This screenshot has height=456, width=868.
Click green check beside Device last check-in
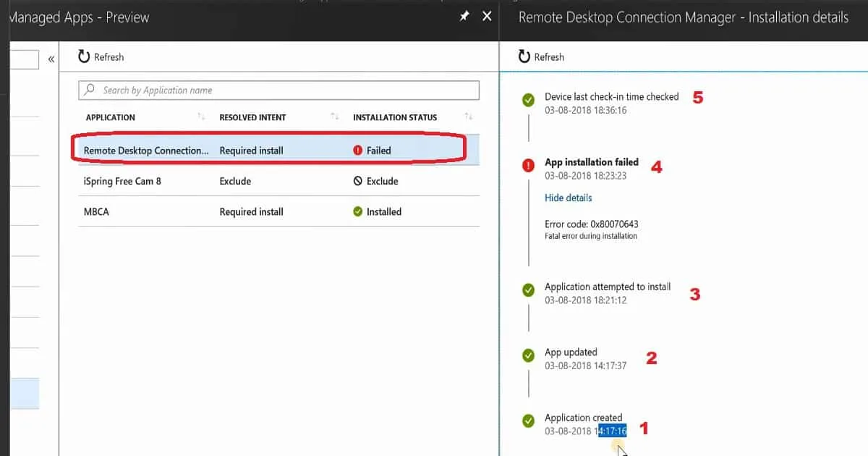point(529,100)
